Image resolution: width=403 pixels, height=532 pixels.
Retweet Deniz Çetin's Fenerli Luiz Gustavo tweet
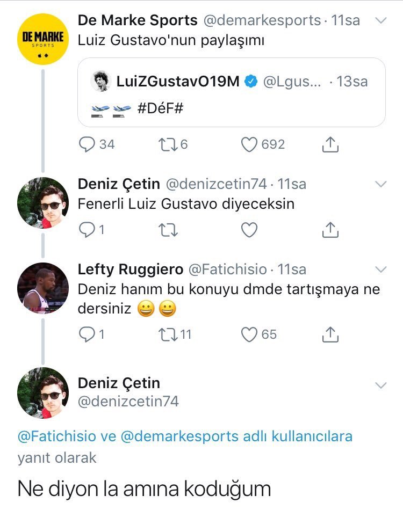pyautogui.click(x=167, y=230)
